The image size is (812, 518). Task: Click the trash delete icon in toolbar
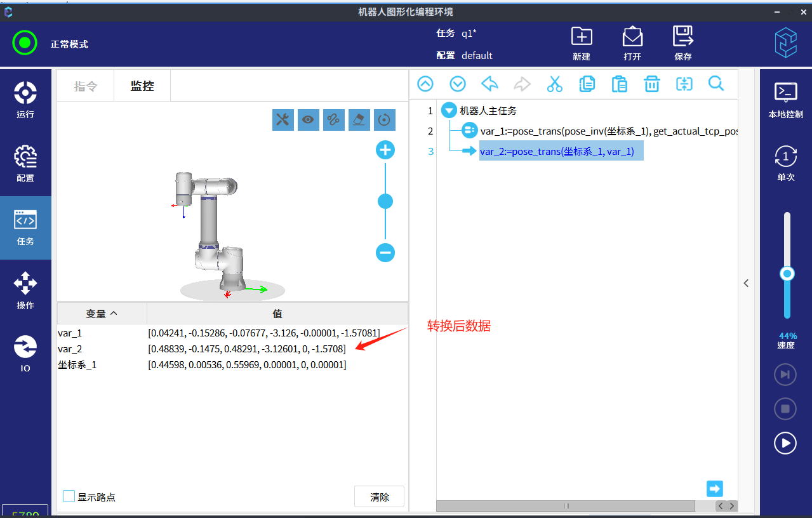tap(651, 84)
